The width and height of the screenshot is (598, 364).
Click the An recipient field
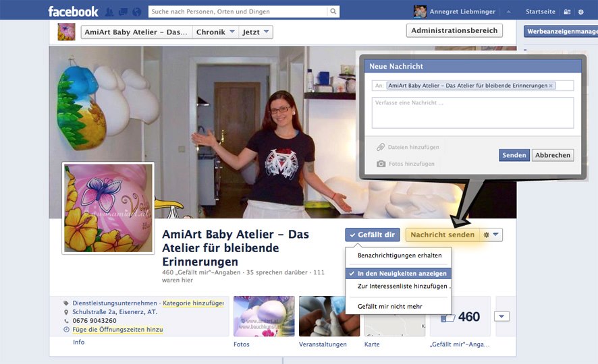(x=472, y=86)
